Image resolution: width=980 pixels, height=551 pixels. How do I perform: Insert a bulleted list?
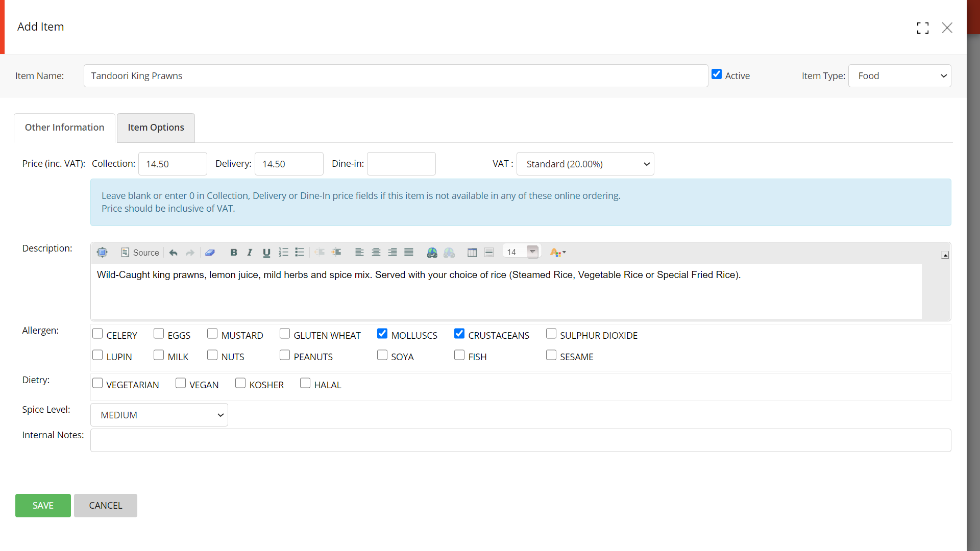(300, 252)
